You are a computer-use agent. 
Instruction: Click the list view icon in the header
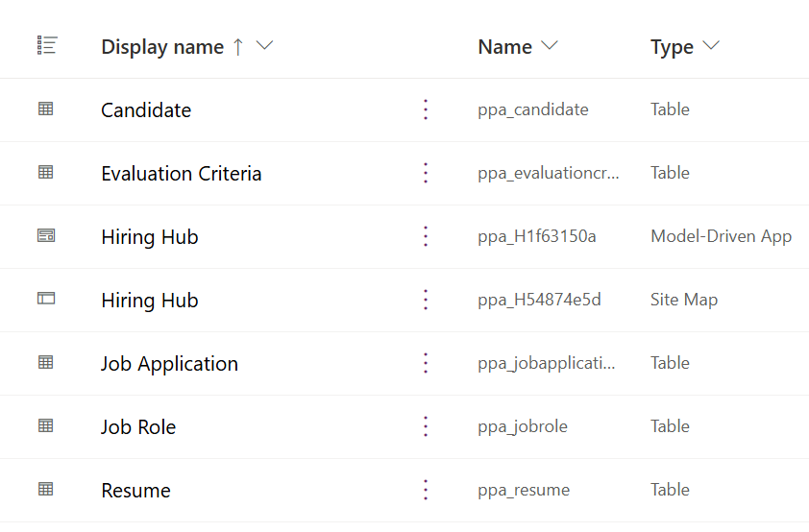coord(46,45)
